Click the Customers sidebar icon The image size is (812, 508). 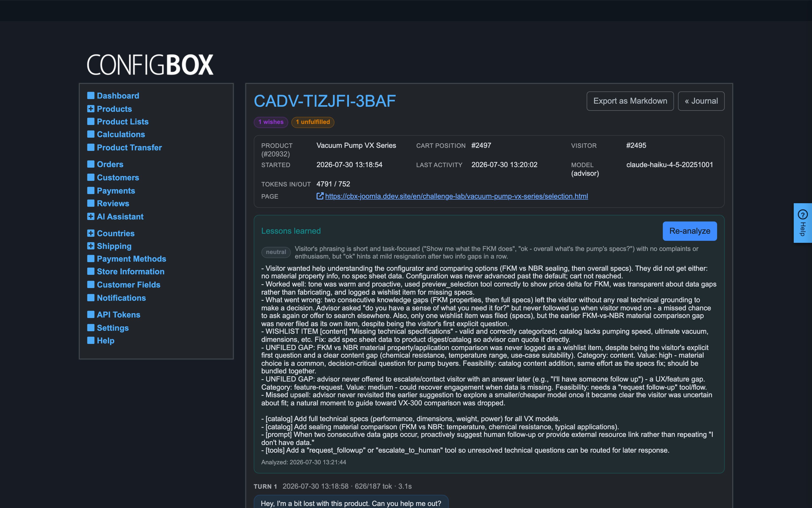tap(91, 177)
